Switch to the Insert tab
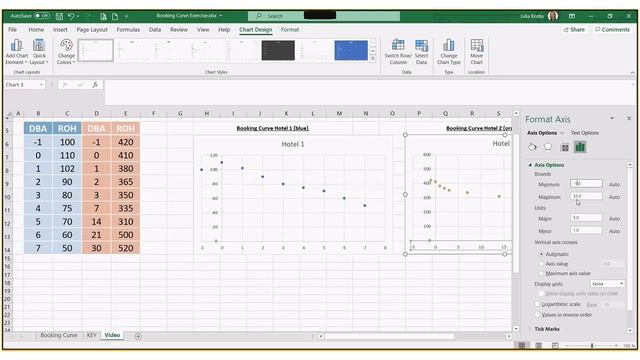This screenshot has width=640, height=360. coord(60,30)
